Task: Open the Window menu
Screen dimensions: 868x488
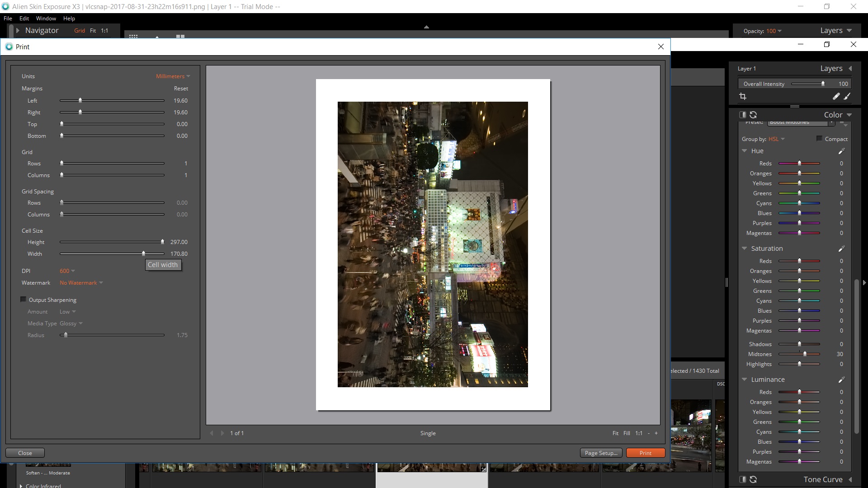Action: tap(46, 19)
